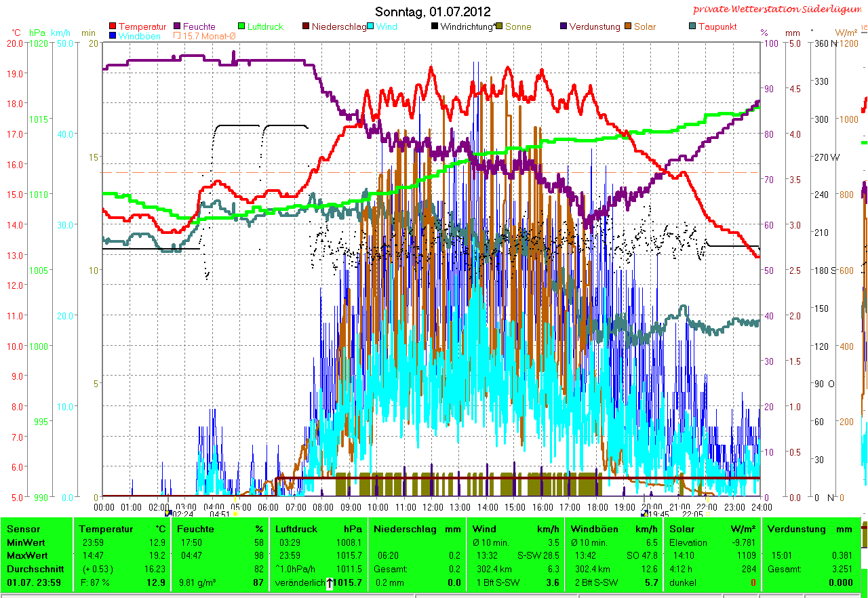Image resolution: width=868 pixels, height=598 pixels.
Task: Click the 19:45 moon marker icon
Action: [644, 514]
